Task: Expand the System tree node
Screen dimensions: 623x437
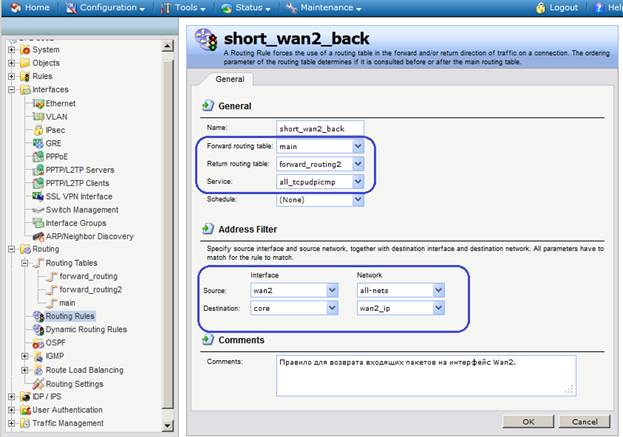Action: point(12,50)
